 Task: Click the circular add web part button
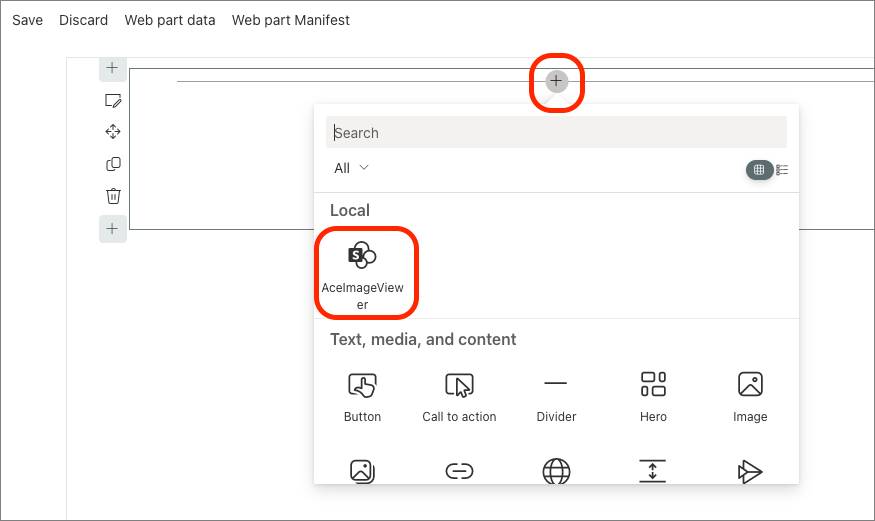(556, 81)
